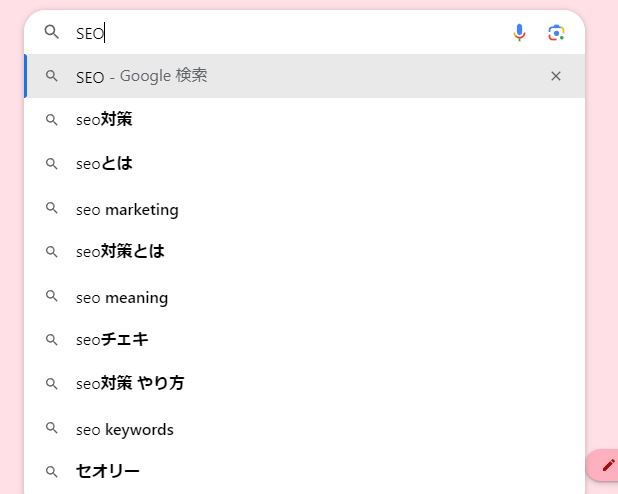Click the highlighted 'SEO - Google 検索' entry
This screenshot has width=618, height=494.
[x=304, y=76]
